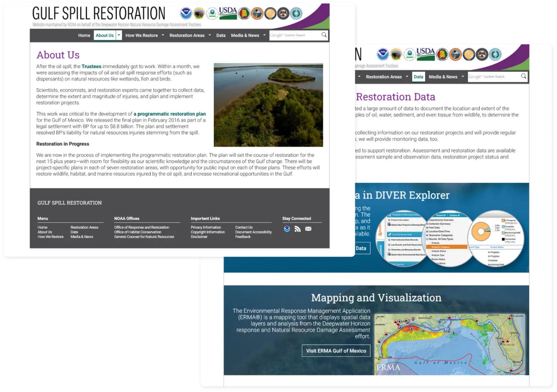Open the programmatic restoration plan link
Viewport: 557px width, 392px height.
coord(170,114)
